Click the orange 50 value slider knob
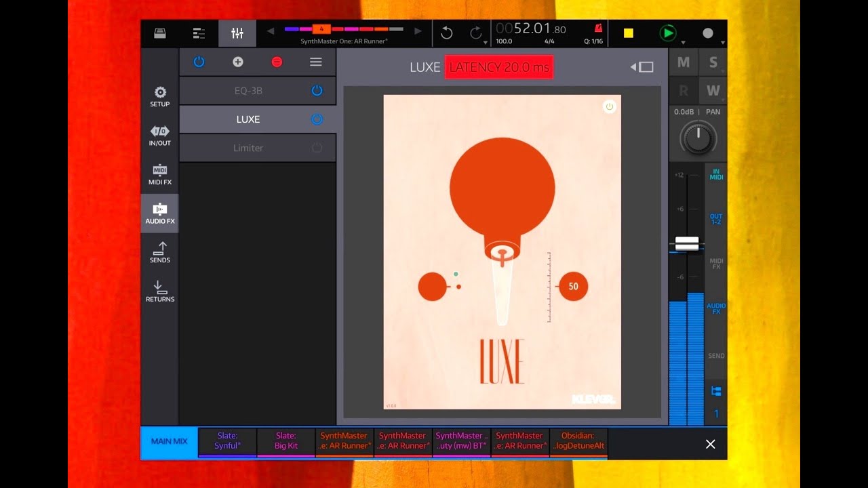This screenshot has height=488, width=868. 573,287
